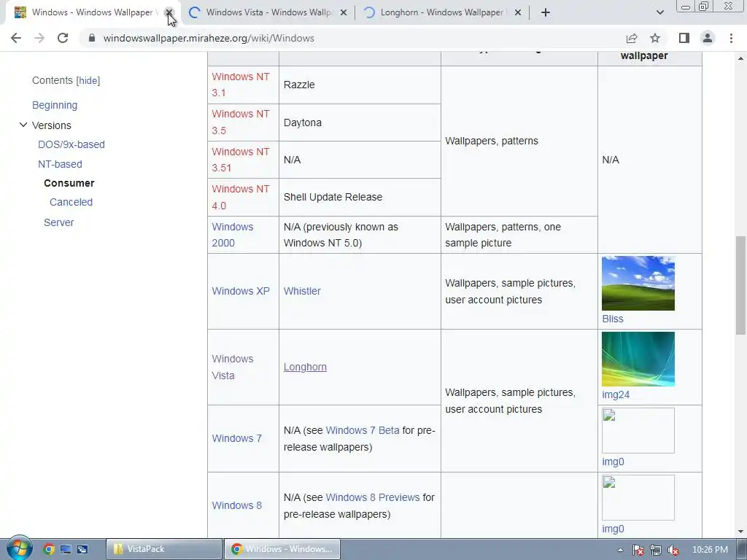Click the padlock site info icon

[92, 38]
